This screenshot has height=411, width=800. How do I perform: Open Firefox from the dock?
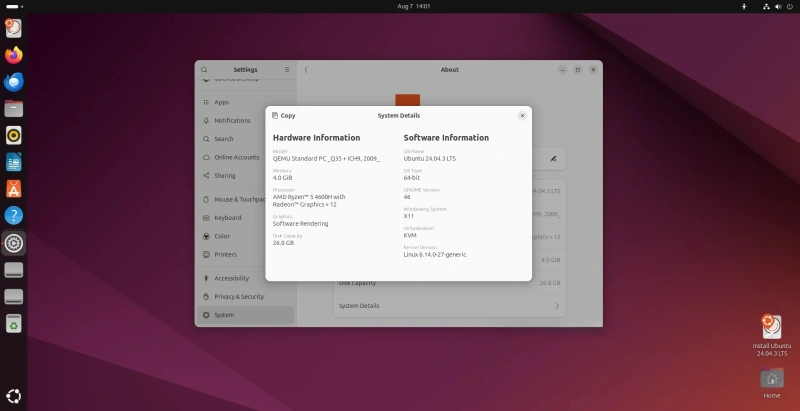pyautogui.click(x=14, y=55)
